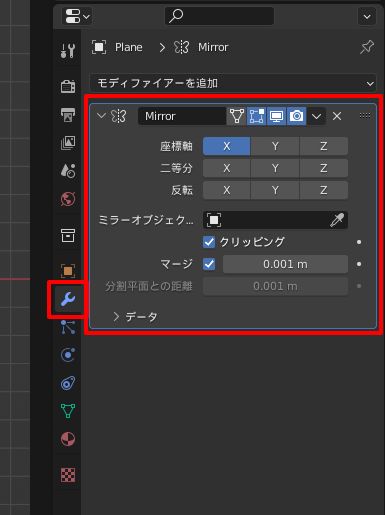
Task: Click the Mirror modifier name field
Action: pyautogui.click(x=182, y=116)
